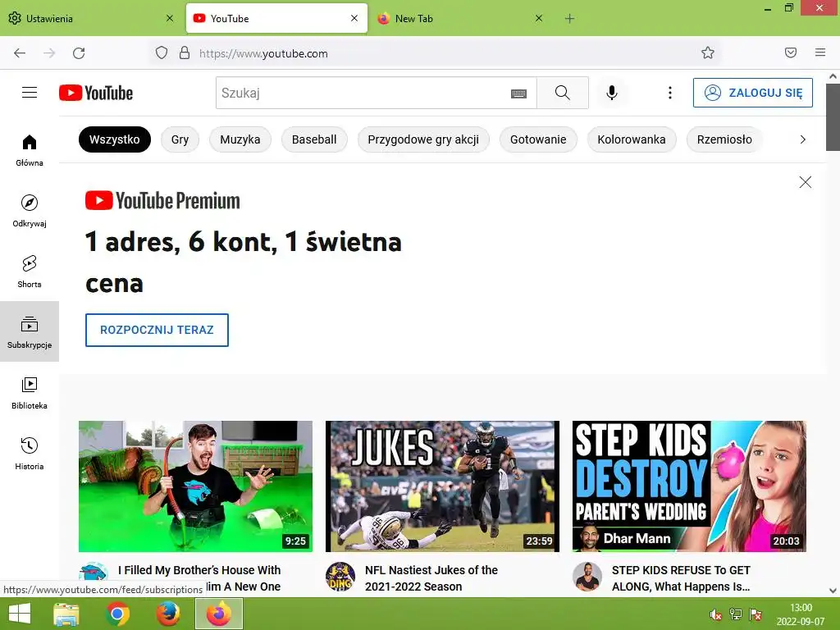Go forward with the browser forward arrow
840x630 pixels.
click(49, 53)
